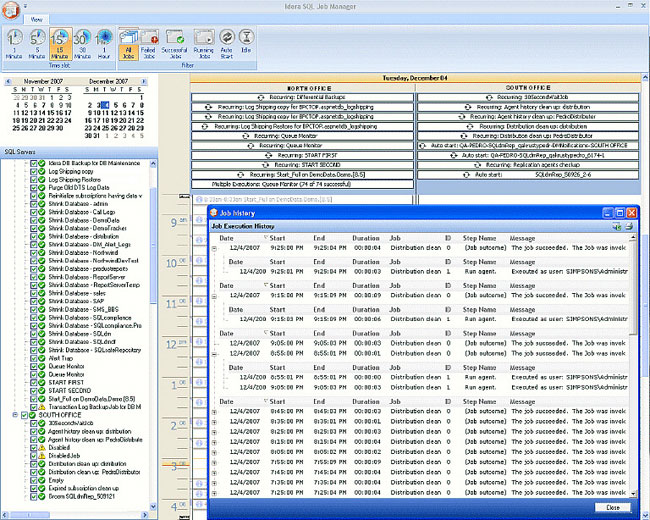Click the Tuesday, December 04 day header
This screenshot has width=650, height=520.
click(x=415, y=78)
